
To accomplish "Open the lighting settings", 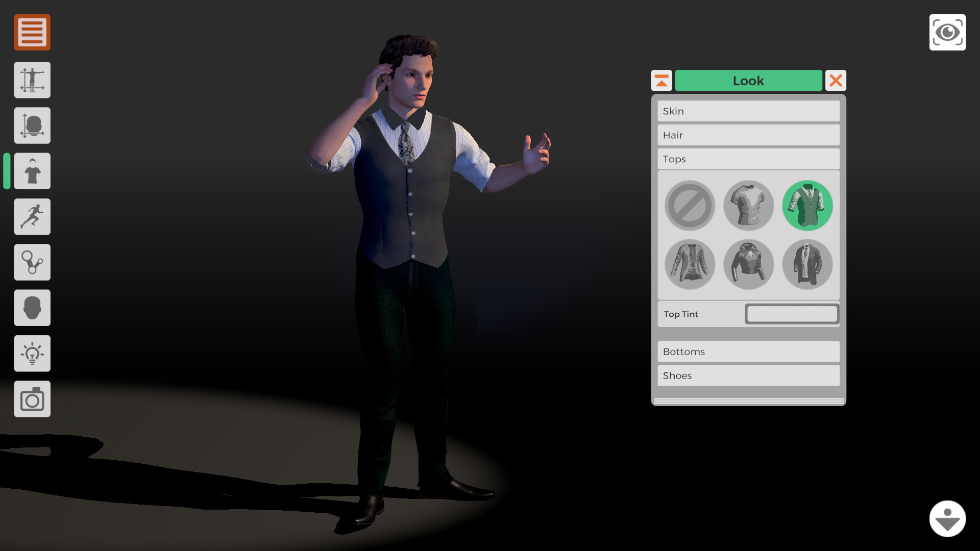I will pyautogui.click(x=32, y=353).
